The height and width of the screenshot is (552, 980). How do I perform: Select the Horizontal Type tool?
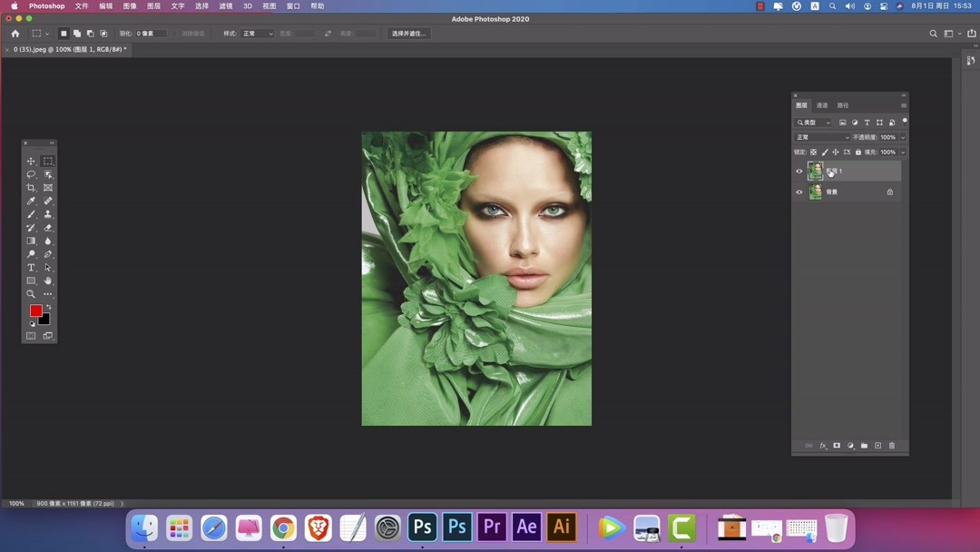(x=31, y=267)
